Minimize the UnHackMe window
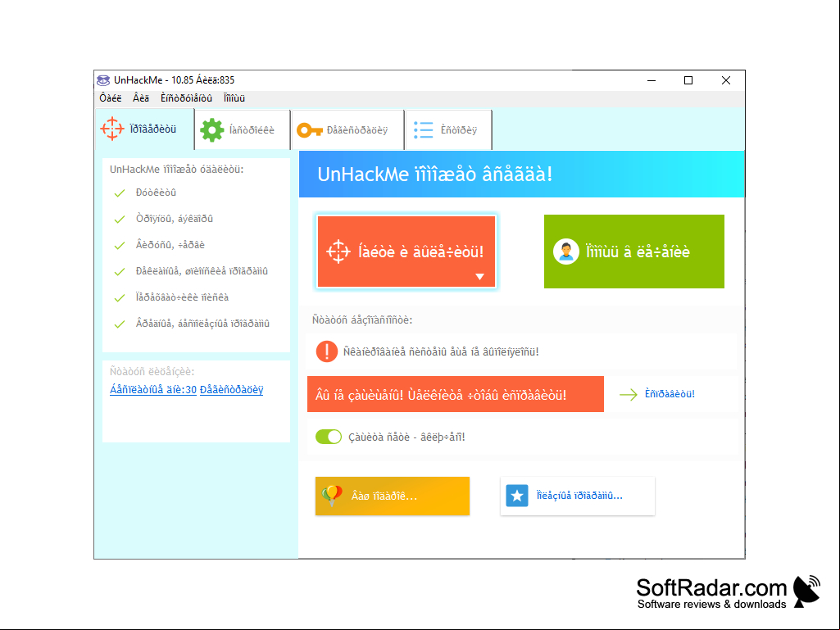840x630 pixels. [x=652, y=80]
